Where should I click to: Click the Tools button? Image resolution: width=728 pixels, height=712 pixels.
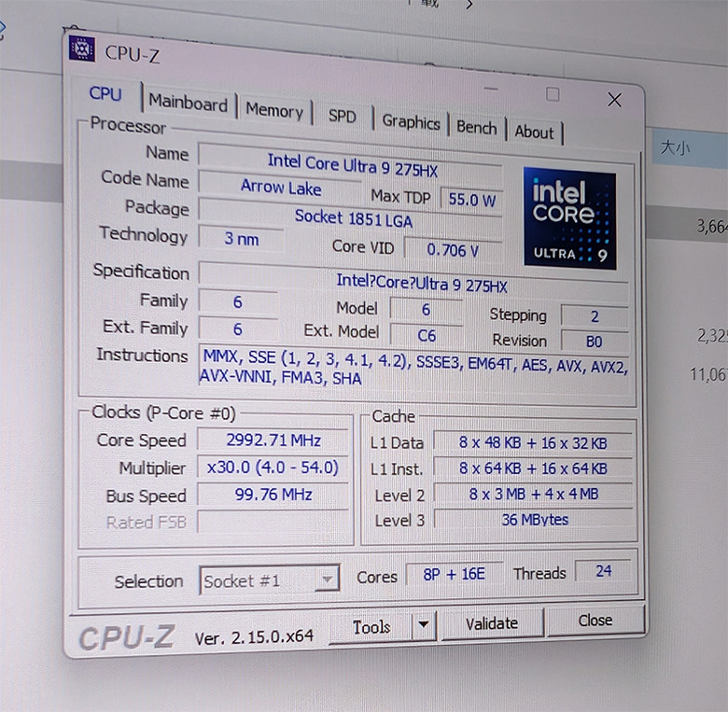(371, 627)
